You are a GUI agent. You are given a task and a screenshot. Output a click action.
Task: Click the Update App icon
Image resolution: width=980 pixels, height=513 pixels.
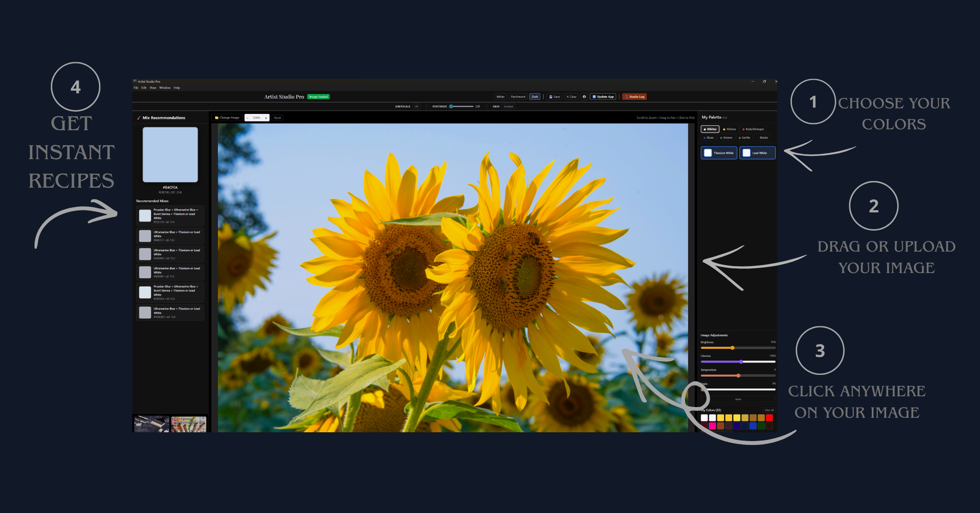coord(603,97)
